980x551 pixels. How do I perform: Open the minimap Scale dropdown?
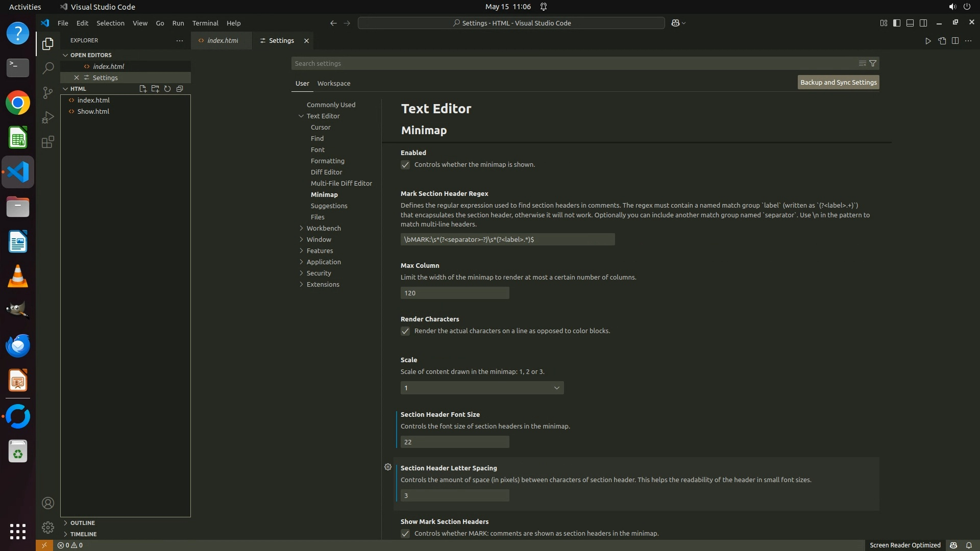[x=482, y=388]
